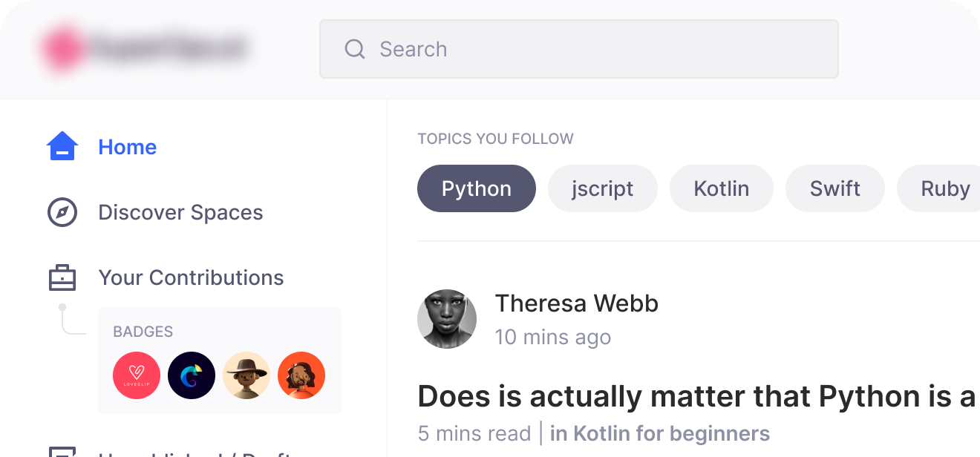Click the Discover Spaces compass icon
The image size is (980, 457).
62,212
